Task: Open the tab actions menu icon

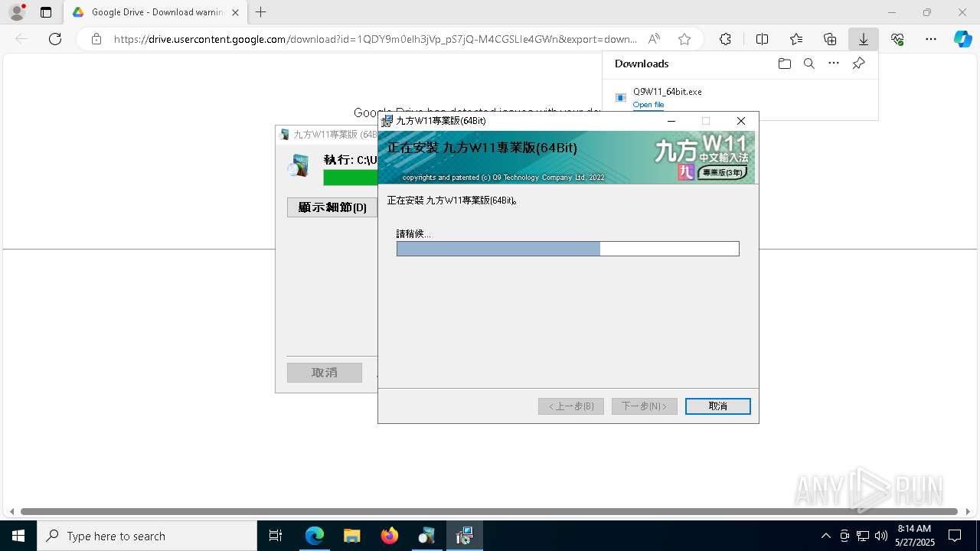Action: click(46, 12)
